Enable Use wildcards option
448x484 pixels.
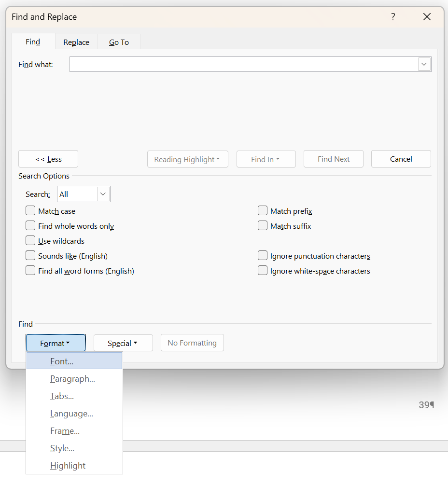click(30, 241)
